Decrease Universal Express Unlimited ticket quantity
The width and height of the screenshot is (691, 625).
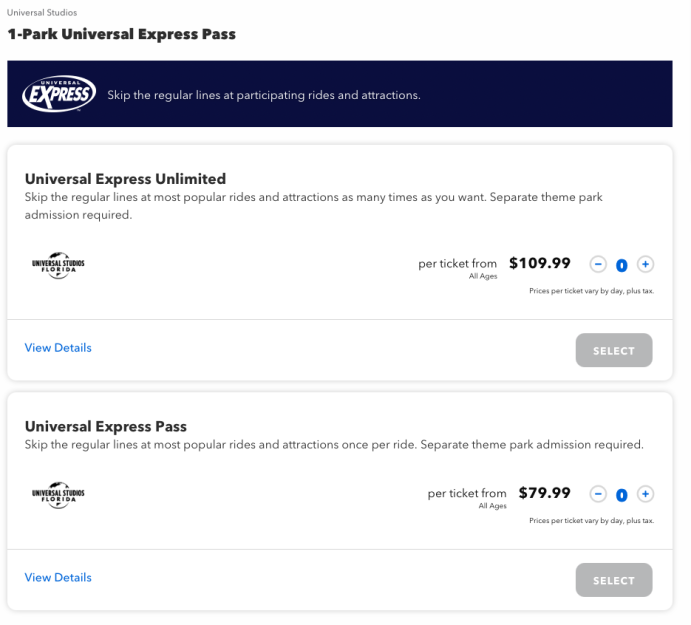[x=598, y=264]
